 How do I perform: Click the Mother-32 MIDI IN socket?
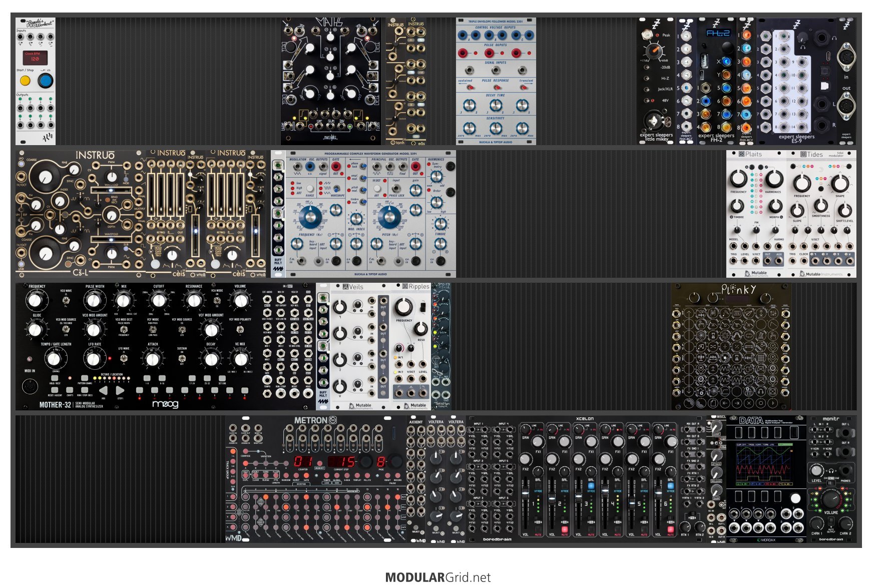pyautogui.click(x=30, y=387)
